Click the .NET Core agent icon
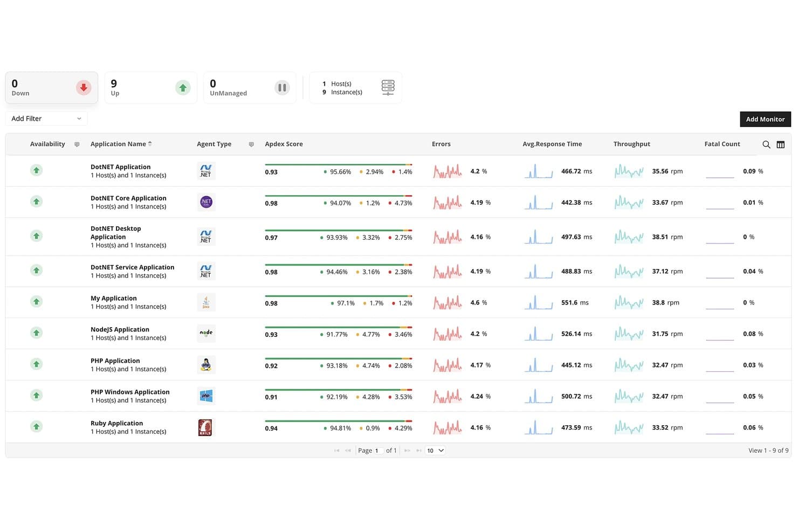The image size is (798, 532). click(x=206, y=202)
